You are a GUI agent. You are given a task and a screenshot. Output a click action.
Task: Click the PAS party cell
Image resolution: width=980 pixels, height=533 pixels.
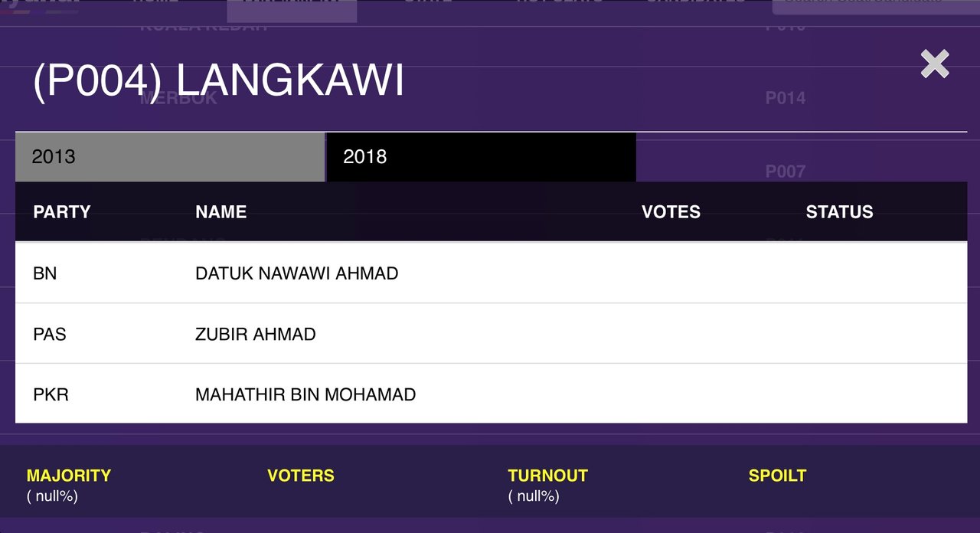(50, 334)
